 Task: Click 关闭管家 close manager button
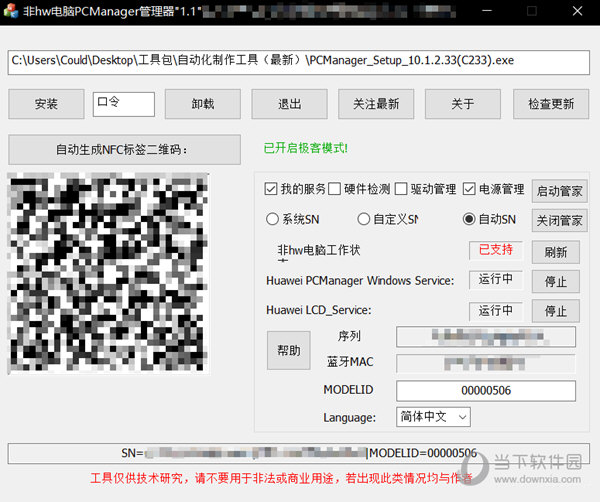pos(559,220)
